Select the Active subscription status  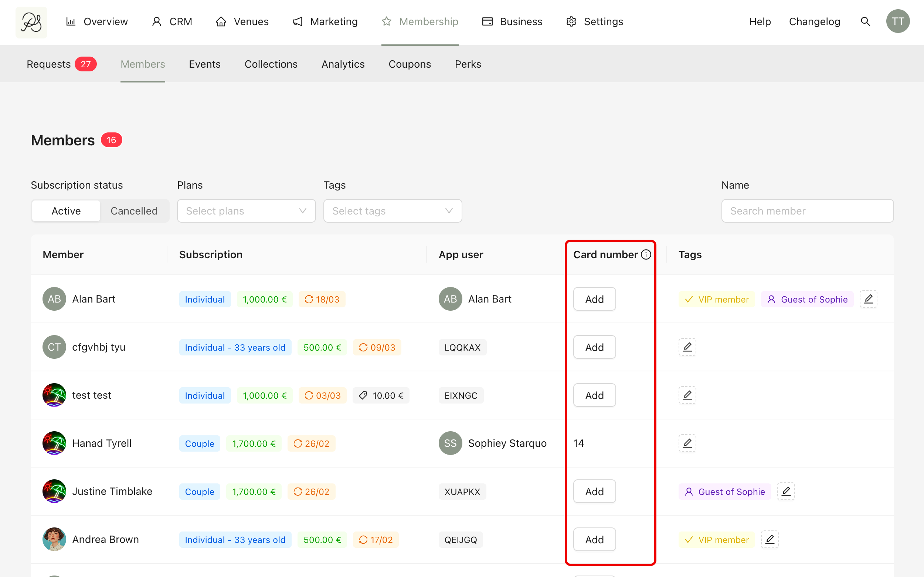[x=66, y=211]
